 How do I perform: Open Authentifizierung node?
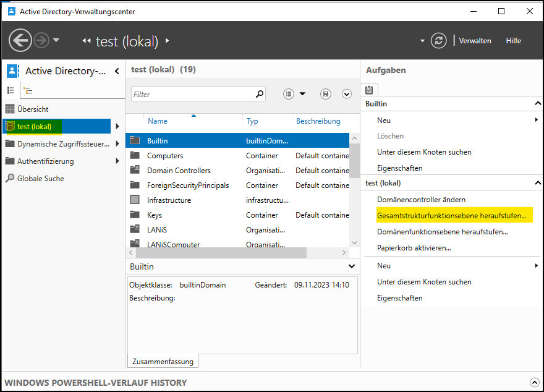point(40,161)
